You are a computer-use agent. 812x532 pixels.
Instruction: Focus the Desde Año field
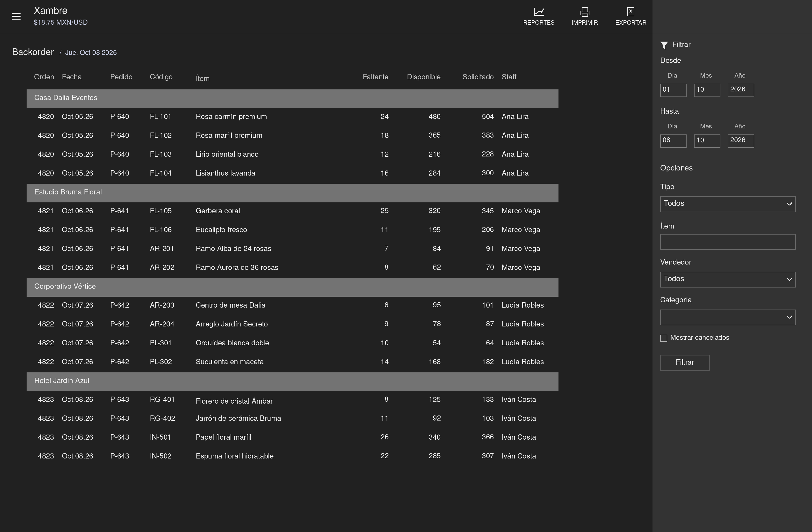tap(741, 90)
